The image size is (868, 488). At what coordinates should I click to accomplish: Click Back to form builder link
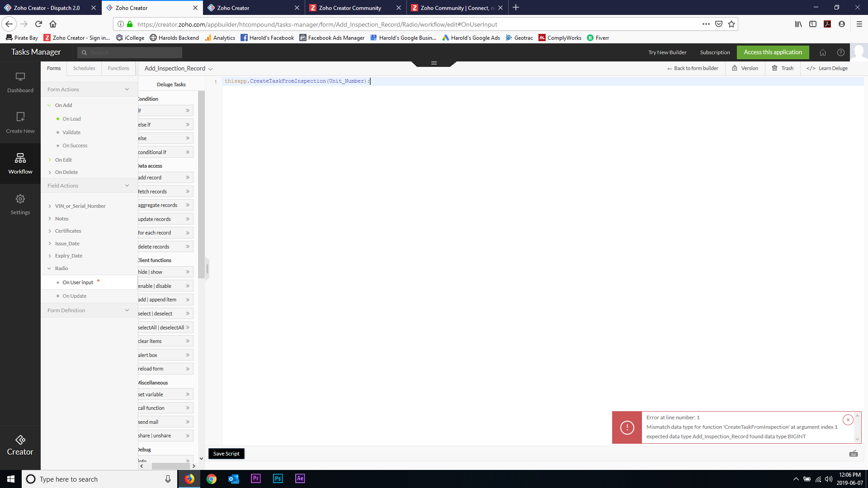[x=693, y=68]
